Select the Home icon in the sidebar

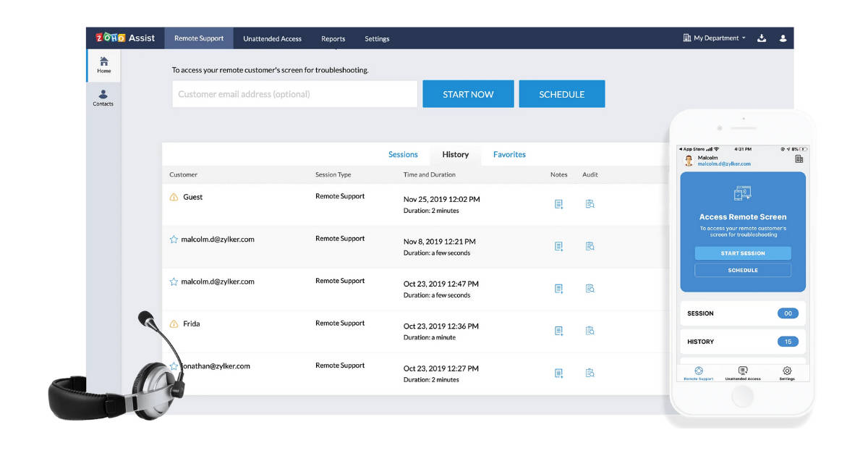103,64
